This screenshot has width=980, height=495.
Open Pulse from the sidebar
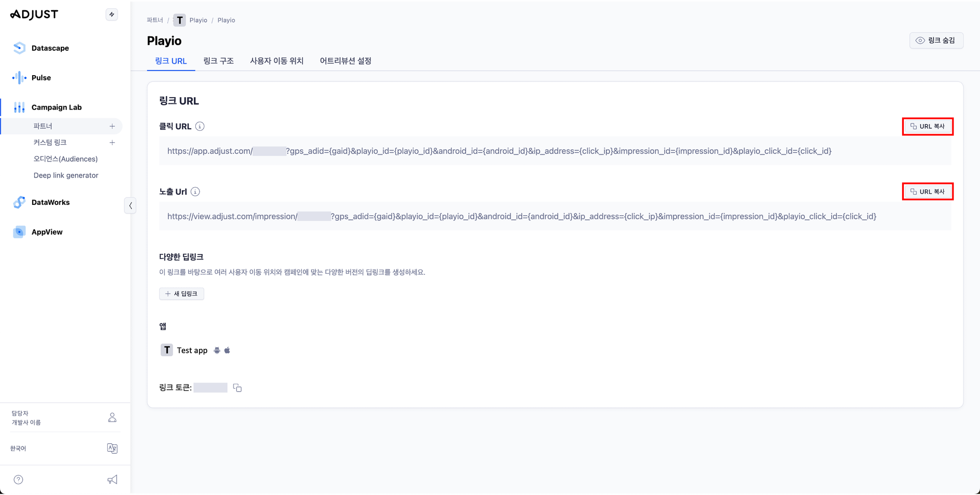41,78
